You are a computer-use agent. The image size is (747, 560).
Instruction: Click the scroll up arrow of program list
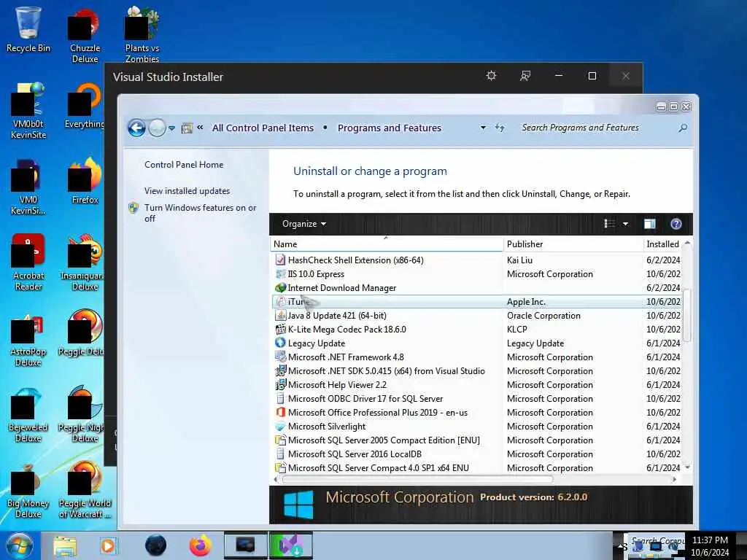click(687, 243)
